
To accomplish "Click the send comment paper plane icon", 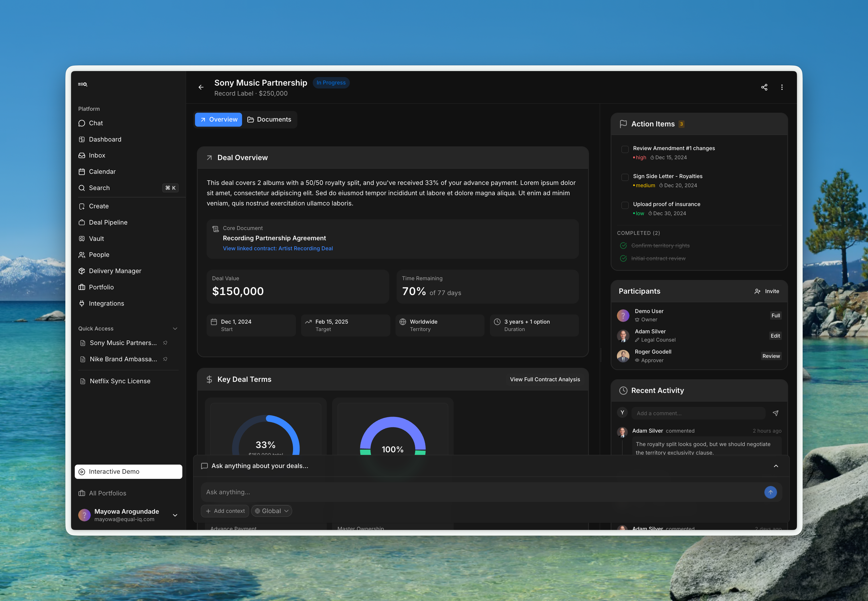I will point(775,413).
